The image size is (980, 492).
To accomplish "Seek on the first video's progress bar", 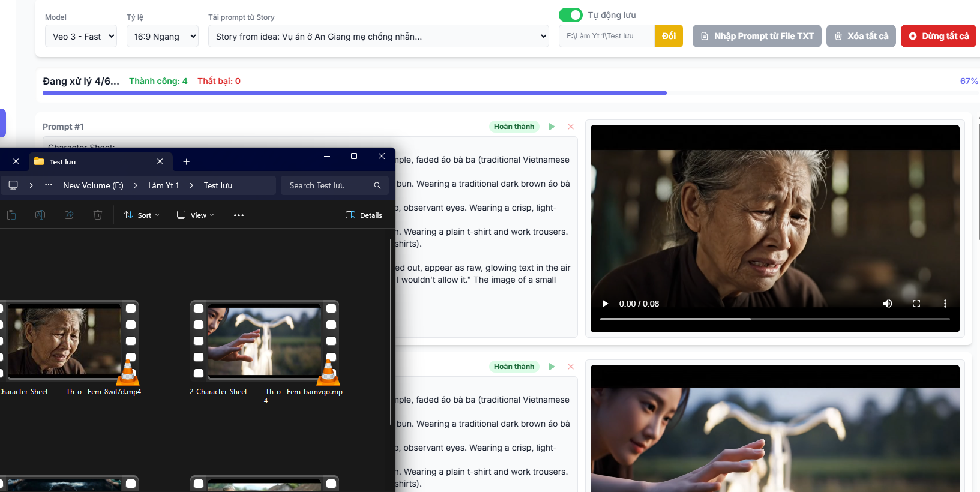I will tap(774, 319).
